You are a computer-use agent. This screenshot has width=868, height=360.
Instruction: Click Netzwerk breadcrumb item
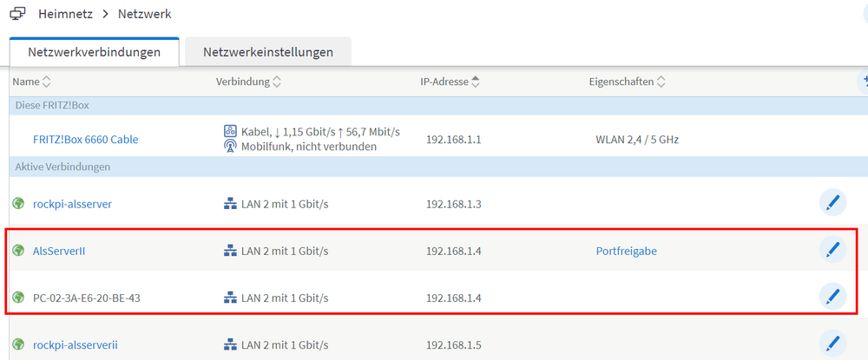[144, 14]
